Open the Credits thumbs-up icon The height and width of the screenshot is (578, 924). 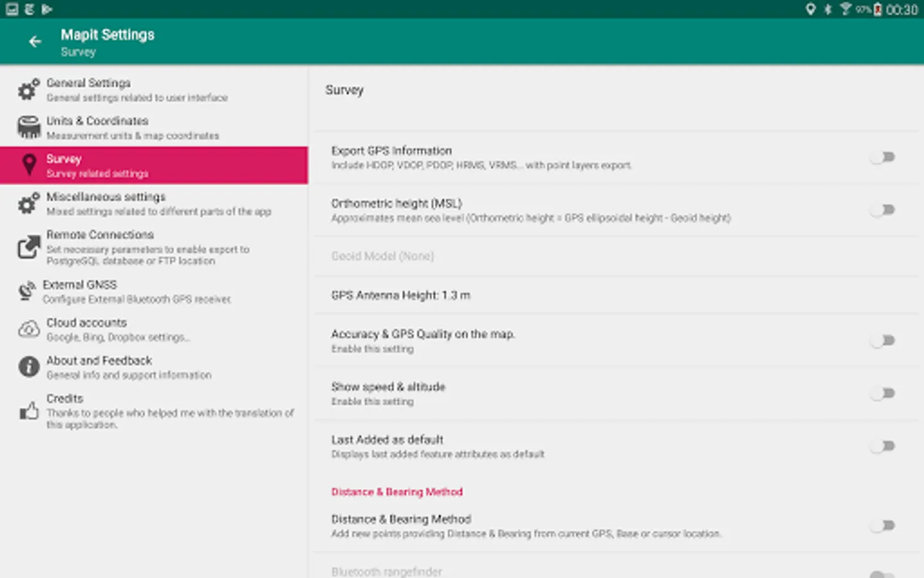(x=28, y=410)
